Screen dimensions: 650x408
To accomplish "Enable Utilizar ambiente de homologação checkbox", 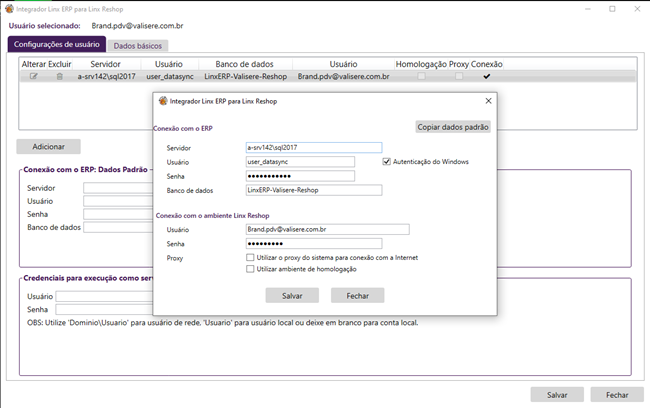I will point(250,269).
